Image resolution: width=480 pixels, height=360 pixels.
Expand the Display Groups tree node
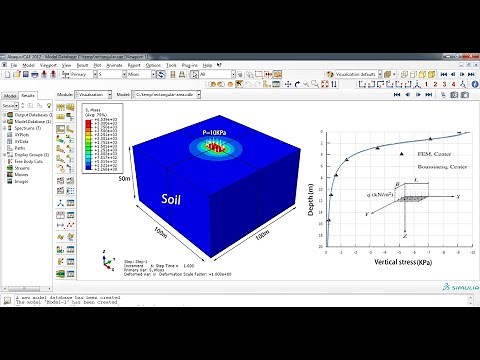5,155
